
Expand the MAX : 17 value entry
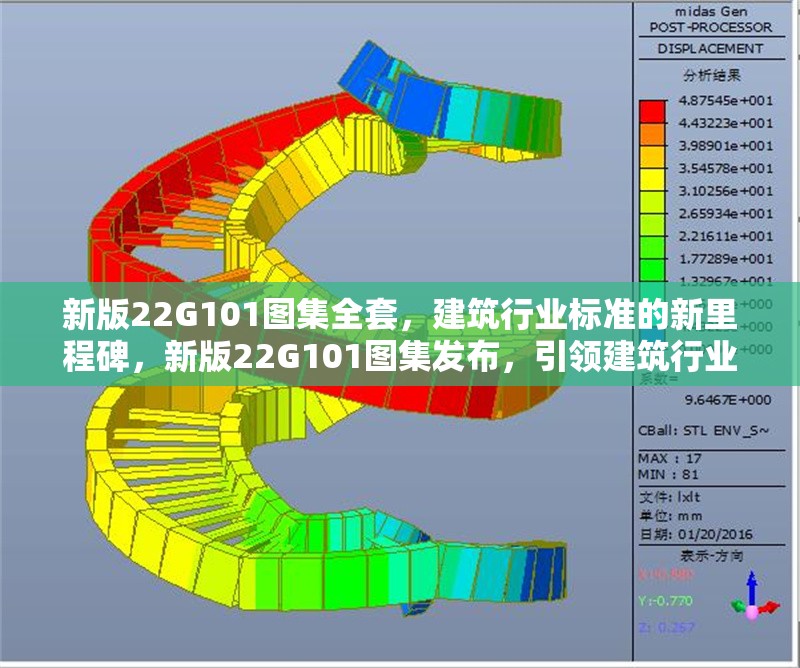pos(668,458)
